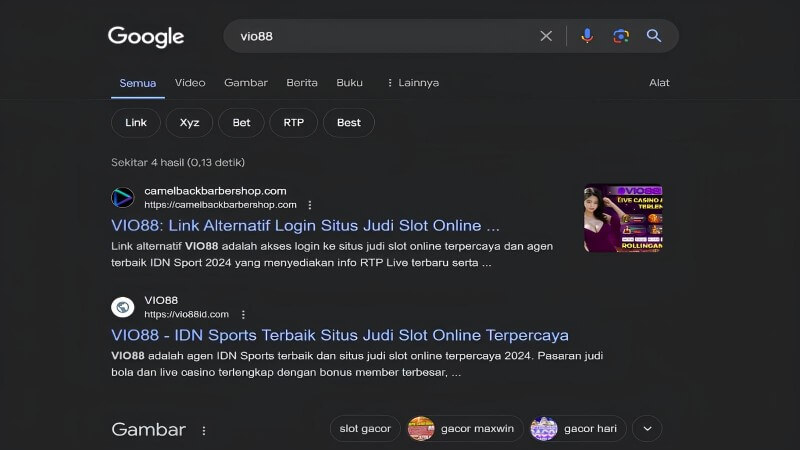Select the gacor hari chip
The width and height of the screenshot is (800, 450).
578,429
